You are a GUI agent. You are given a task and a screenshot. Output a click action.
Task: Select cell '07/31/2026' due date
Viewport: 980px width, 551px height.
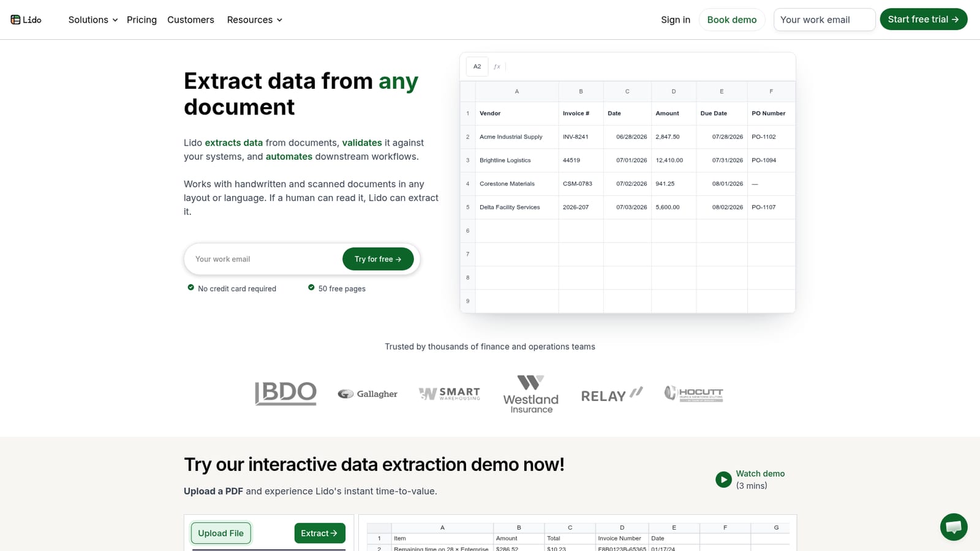722,160
